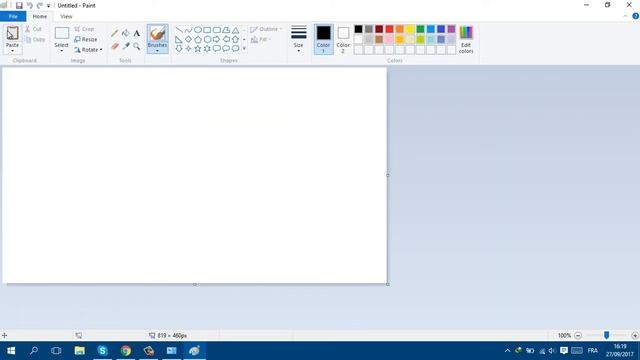The width and height of the screenshot is (640, 360).
Task: Choose the Hexagon shape
Action: tap(207, 40)
